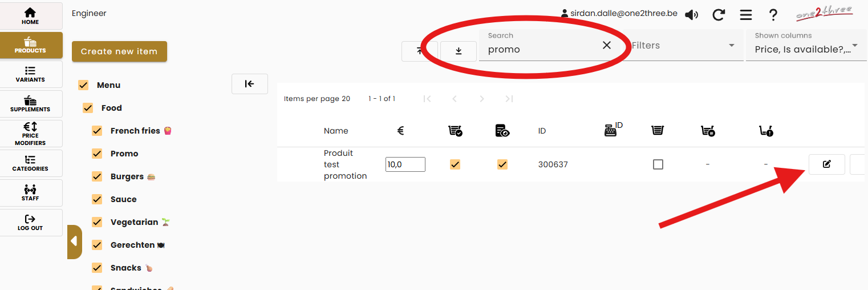Check the empty checkbox in the product row

658,164
